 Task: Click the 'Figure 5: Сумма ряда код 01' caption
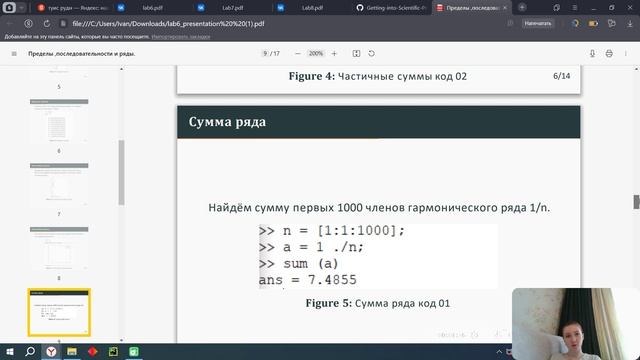tap(378, 303)
